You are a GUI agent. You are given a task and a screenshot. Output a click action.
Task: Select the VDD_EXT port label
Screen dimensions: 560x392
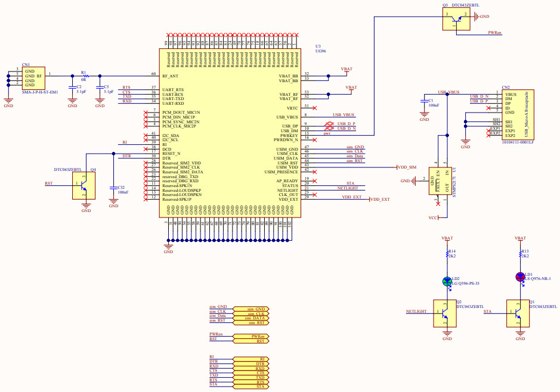379,200
